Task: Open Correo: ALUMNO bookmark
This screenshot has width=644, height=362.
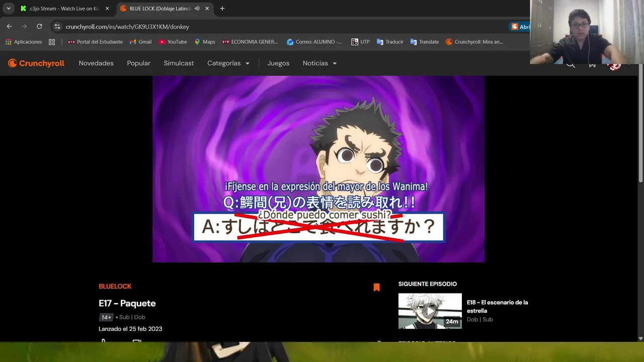Action: (x=314, y=42)
